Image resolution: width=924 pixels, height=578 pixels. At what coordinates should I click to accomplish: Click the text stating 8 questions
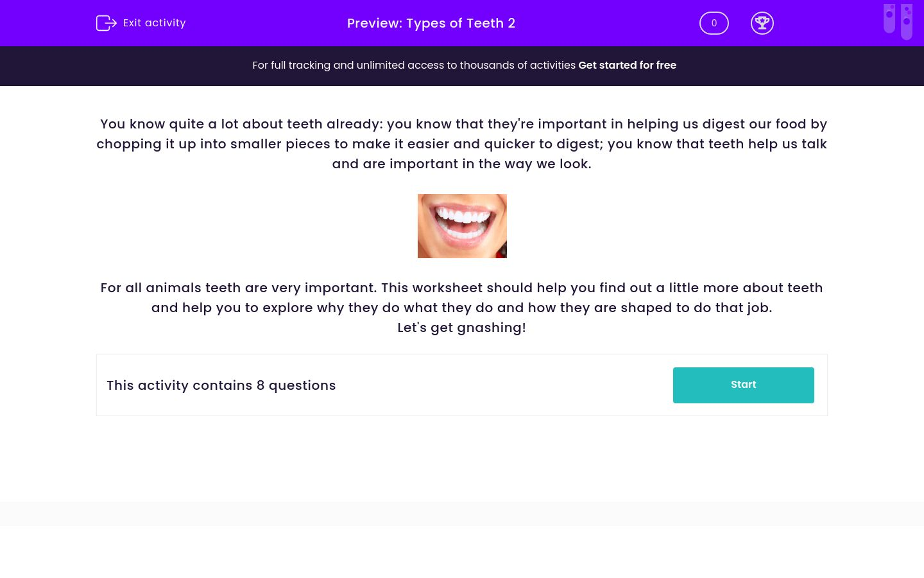pos(221,385)
